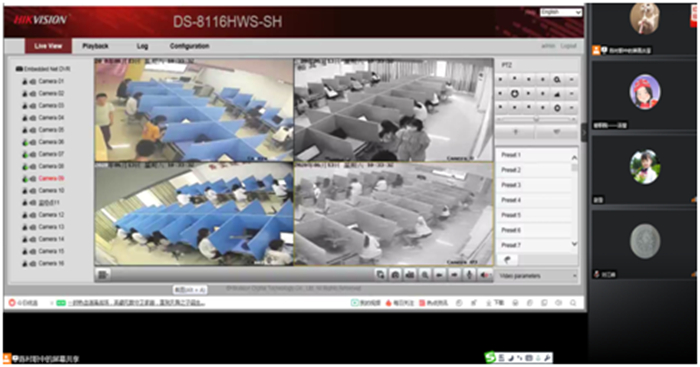
Task: Expand the Video parameters dropdown
Action: click(538, 276)
